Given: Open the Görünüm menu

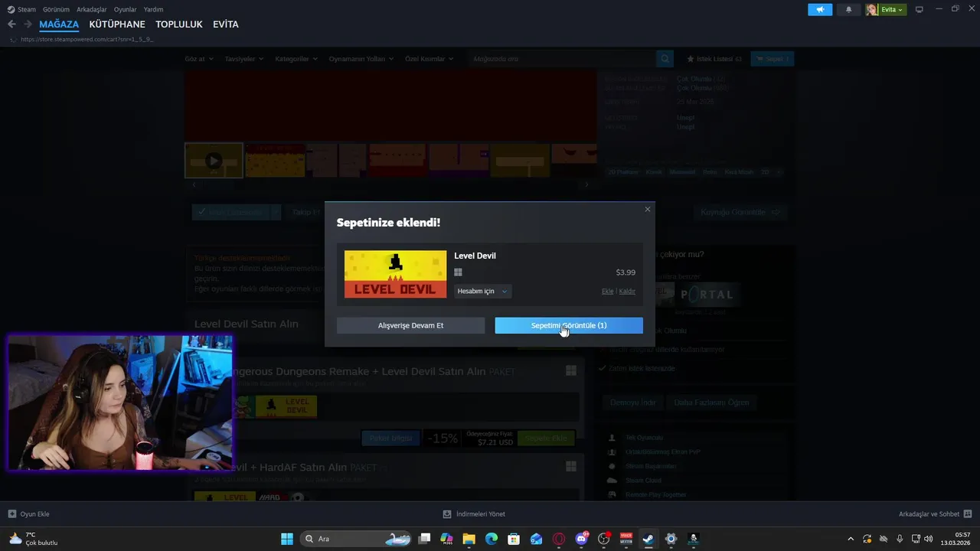Looking at the screenshot, I should pyautogui.click(x=56, y=9).
